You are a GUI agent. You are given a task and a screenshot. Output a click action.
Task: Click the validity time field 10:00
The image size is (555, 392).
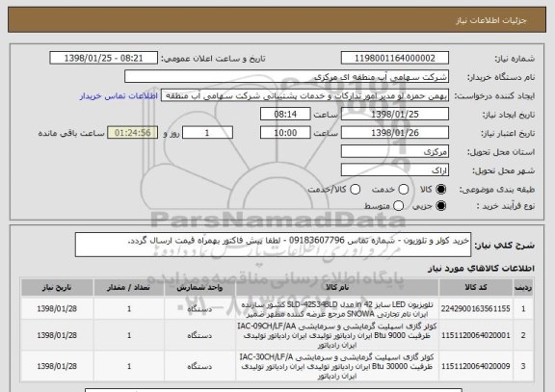[x=285, y=133]
